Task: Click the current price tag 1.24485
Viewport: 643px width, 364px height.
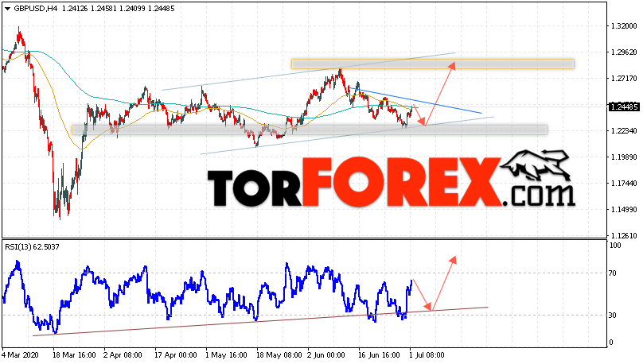Action: pos(623,106)
